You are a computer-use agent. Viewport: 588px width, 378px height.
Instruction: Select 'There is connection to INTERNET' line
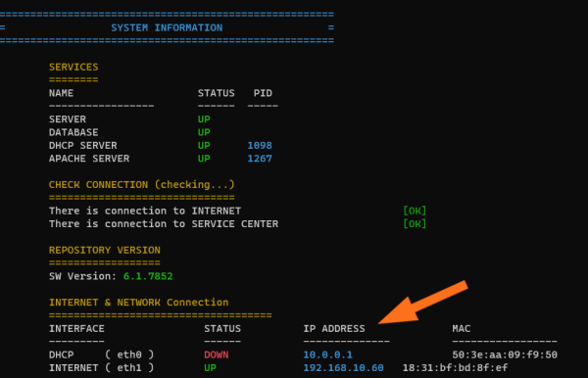pyautogui.click(x=145, y=212)
